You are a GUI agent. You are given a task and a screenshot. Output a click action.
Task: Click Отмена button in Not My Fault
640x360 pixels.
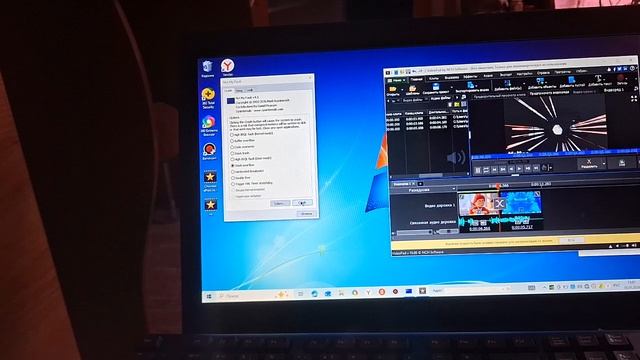pos(306,213)
